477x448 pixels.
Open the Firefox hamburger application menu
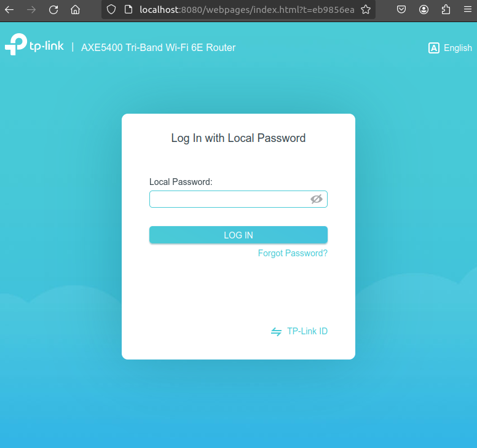point(467,10)
